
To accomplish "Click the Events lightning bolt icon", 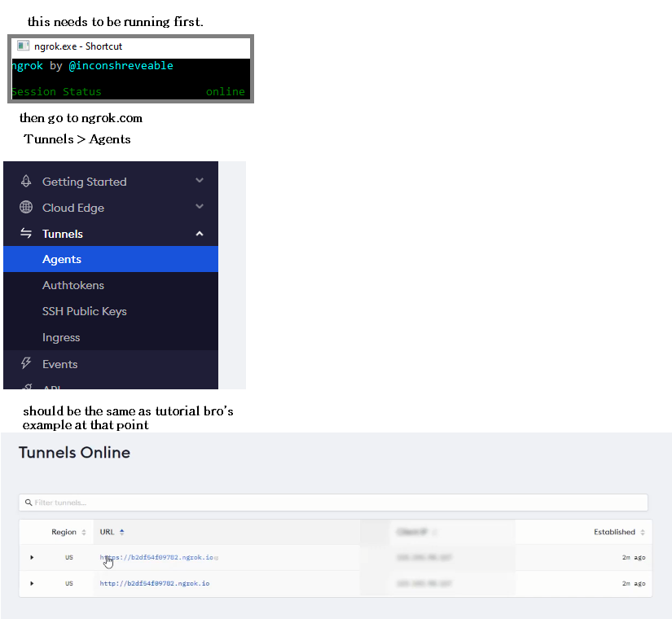I will 26,363.
